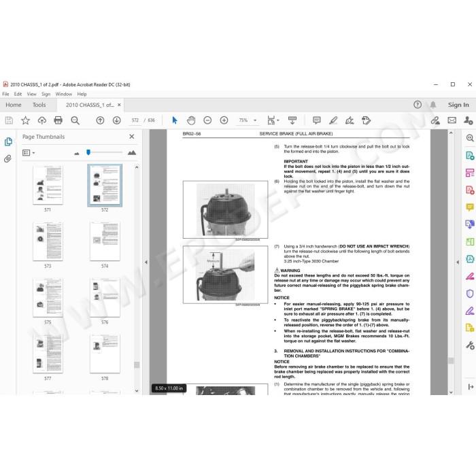Send file by email envelope icon
The width and height of the screenshot is (476, 476).
(452, 120)
